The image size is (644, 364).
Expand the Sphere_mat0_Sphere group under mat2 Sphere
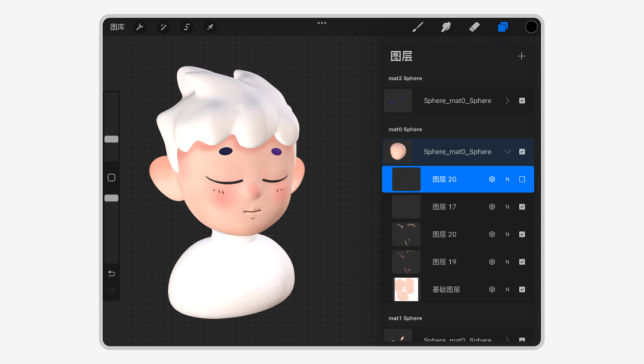tap(507, 101)
